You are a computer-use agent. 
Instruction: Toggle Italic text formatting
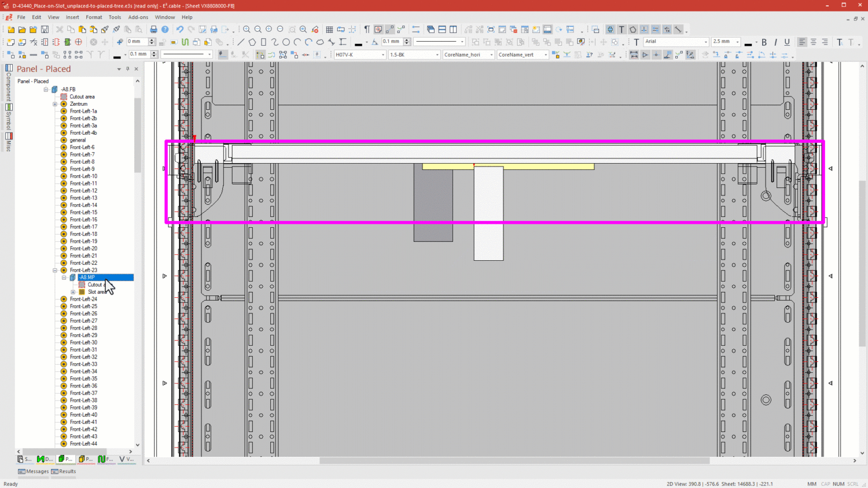pos(775,42)
